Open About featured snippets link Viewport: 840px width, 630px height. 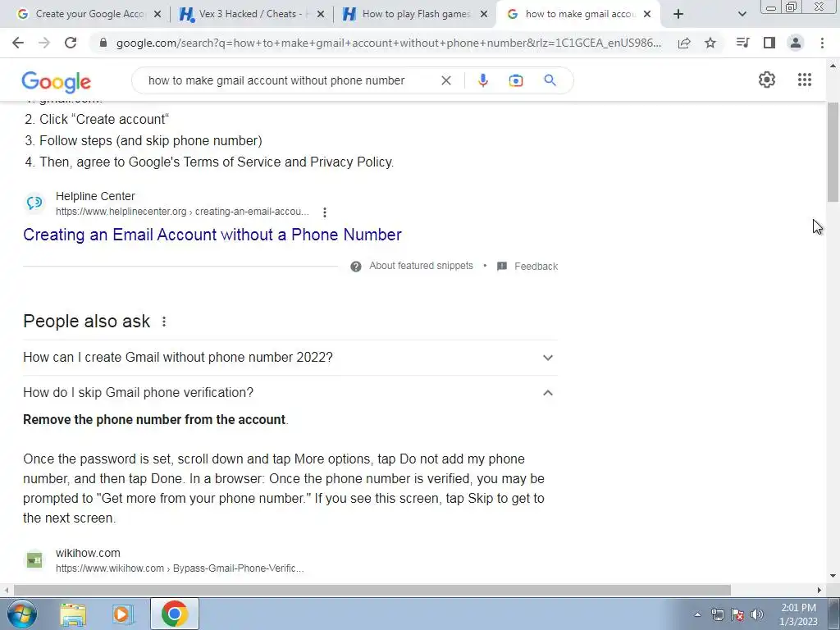tap(421, 266)
